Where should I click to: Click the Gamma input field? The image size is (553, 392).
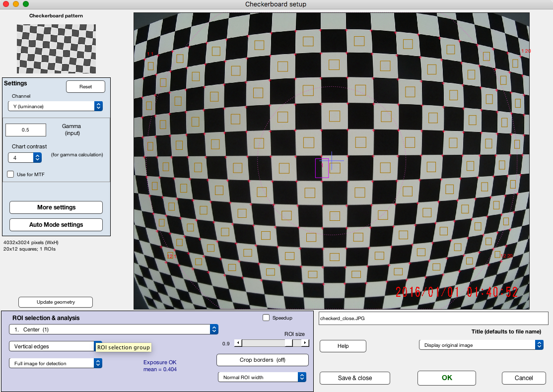[26, 130]
